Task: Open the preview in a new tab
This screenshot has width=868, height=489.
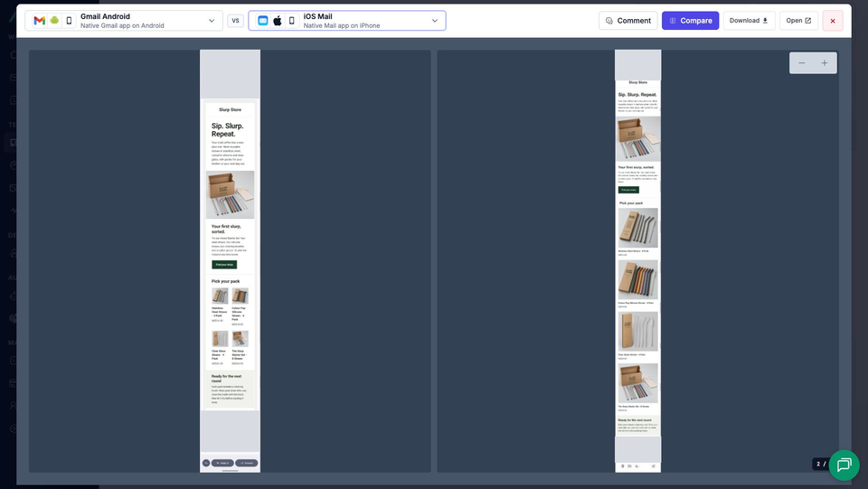Action: pos(798,21)
